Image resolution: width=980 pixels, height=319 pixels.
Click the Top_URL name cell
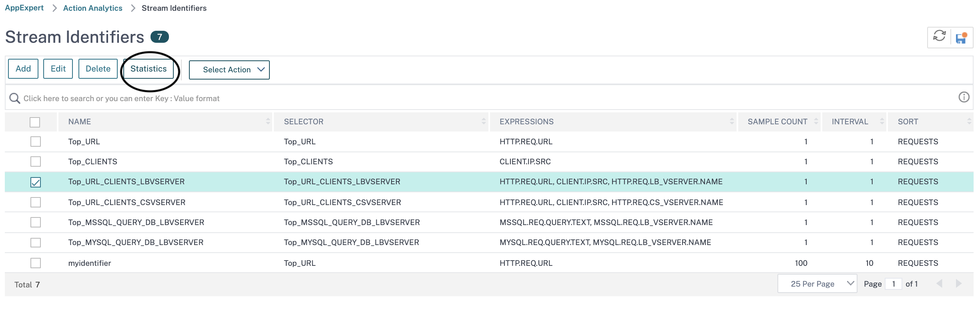(x=84, y=142)
